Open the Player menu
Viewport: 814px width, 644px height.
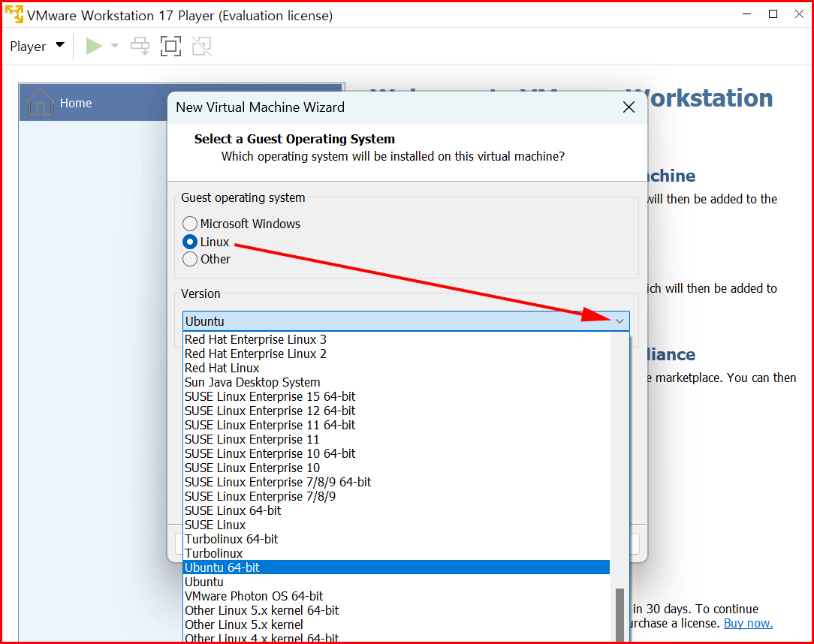(x=37, y=47)
